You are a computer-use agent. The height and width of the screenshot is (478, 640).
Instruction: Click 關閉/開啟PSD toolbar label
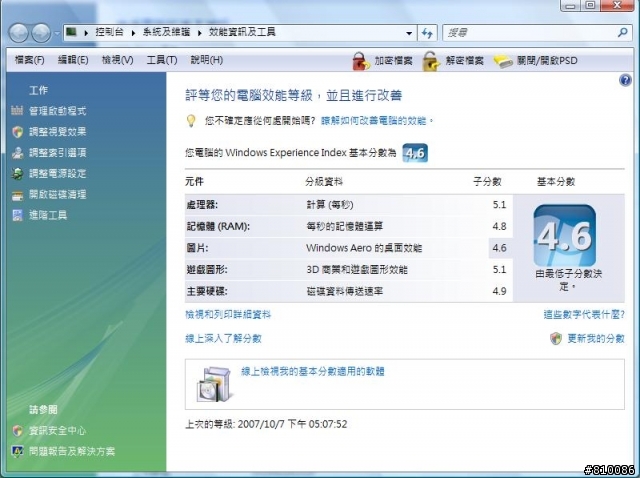pyautogui.click(x=547, y=61)
